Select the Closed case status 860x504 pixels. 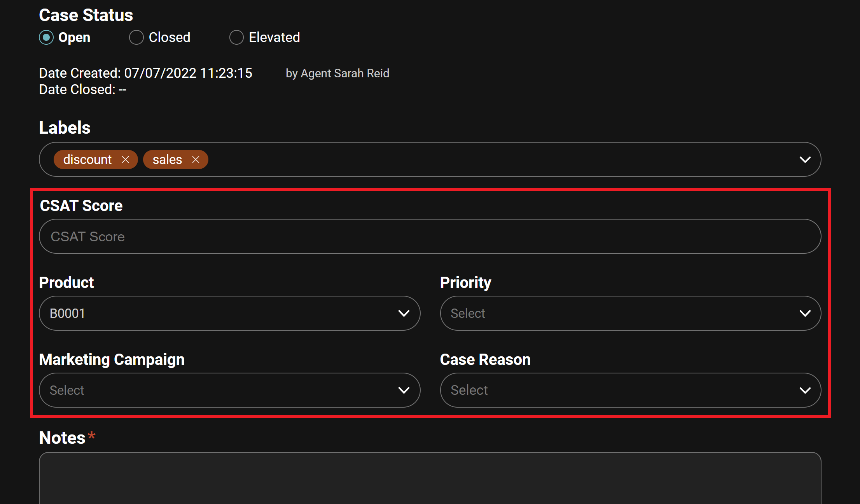pos(136,38)
